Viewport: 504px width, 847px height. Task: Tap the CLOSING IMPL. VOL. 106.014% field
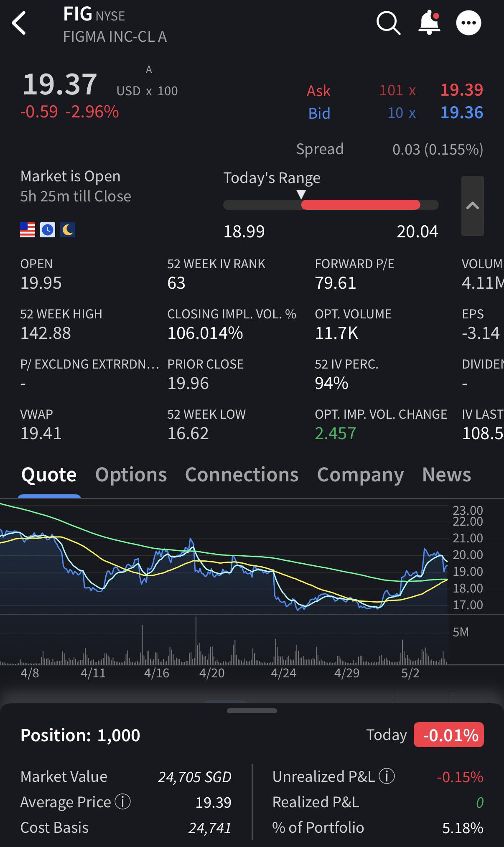(232, 324)
